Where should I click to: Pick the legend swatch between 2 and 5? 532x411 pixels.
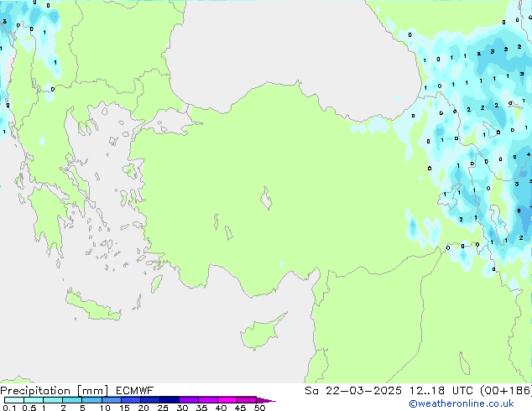72,400
